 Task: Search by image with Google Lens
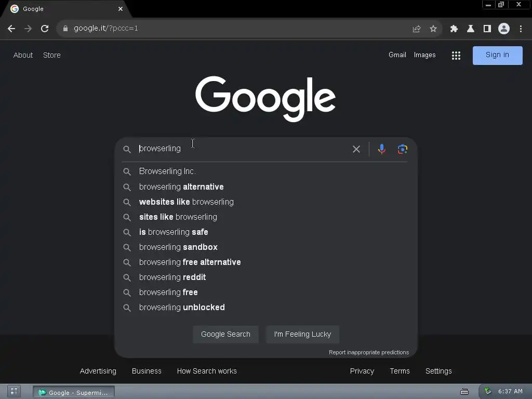coord(403,149)
